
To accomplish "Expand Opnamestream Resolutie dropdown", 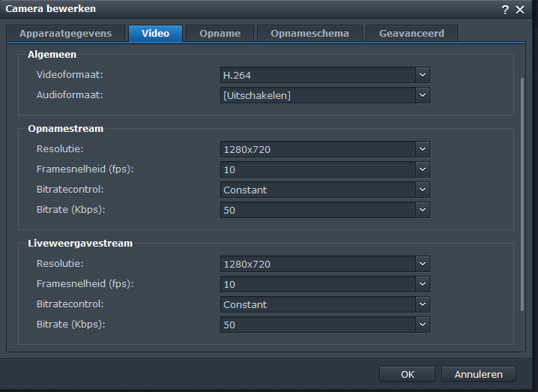I will click(423, 149).
